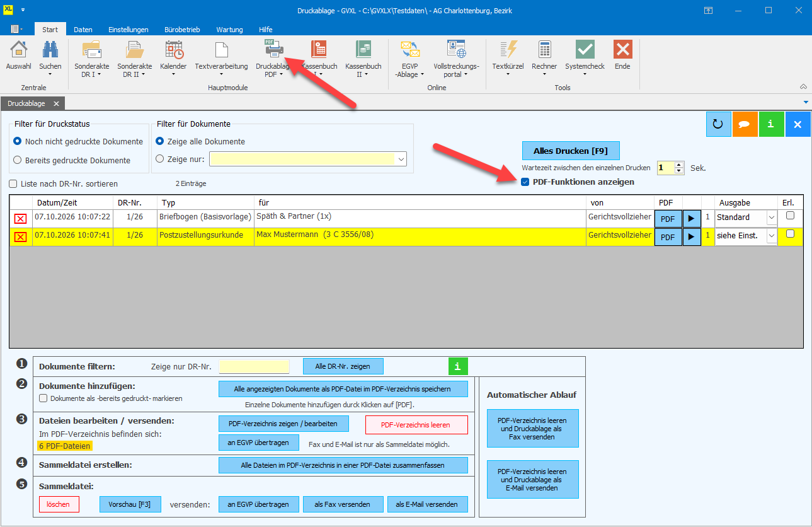Select Bereits gedruckte Dokumente radio option
The image size is (812, 527).
point(18,160)
